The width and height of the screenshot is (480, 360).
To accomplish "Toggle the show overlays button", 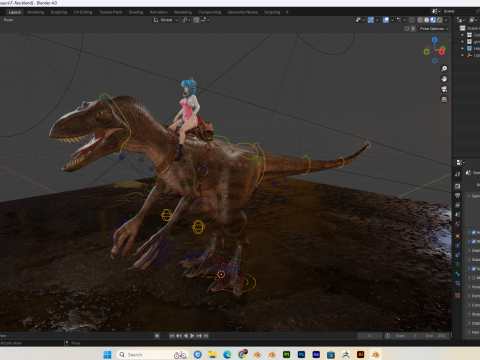I will pos(386,20).
